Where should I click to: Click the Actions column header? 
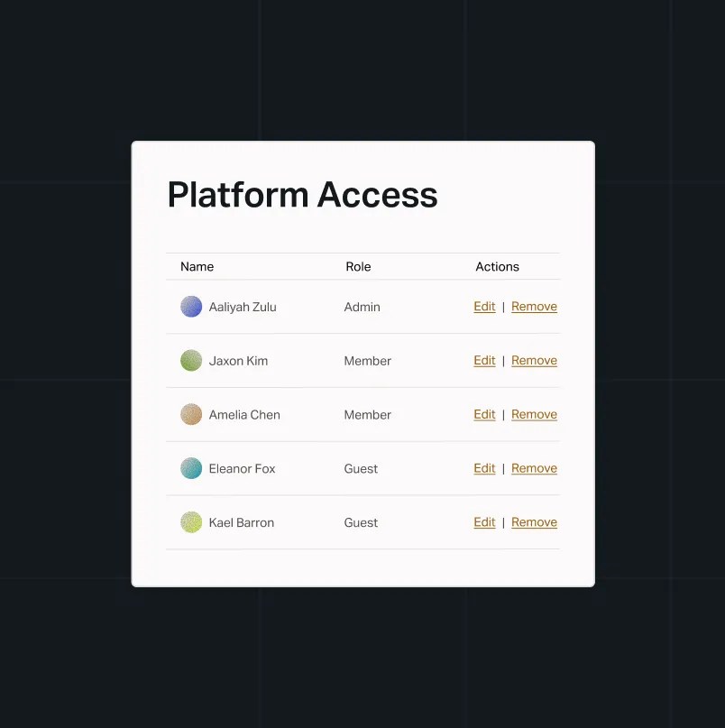(x=497, y=266)
